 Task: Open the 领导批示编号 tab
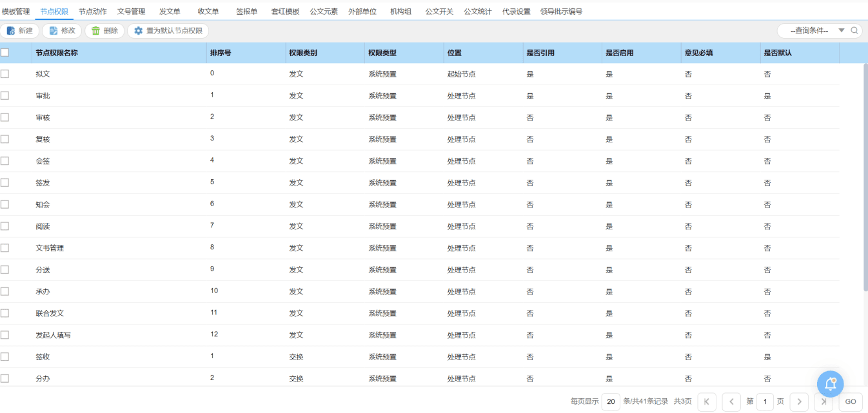[561, 12]
